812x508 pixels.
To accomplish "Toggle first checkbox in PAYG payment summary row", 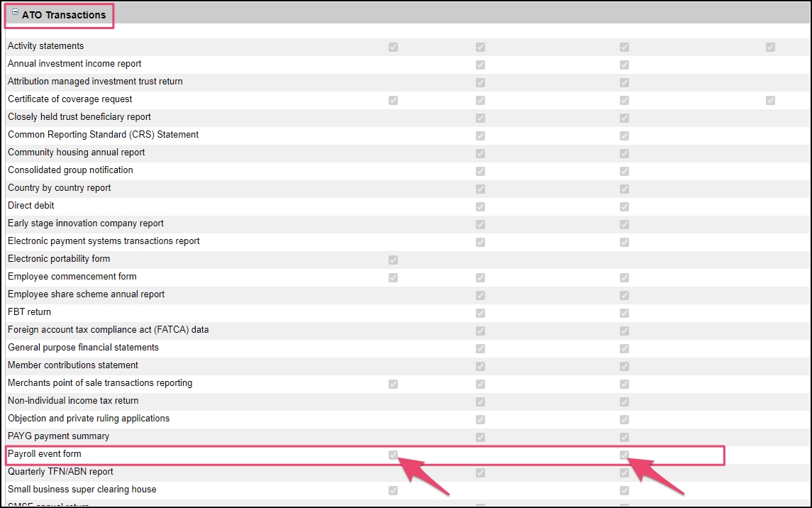I will click(480, 437).
